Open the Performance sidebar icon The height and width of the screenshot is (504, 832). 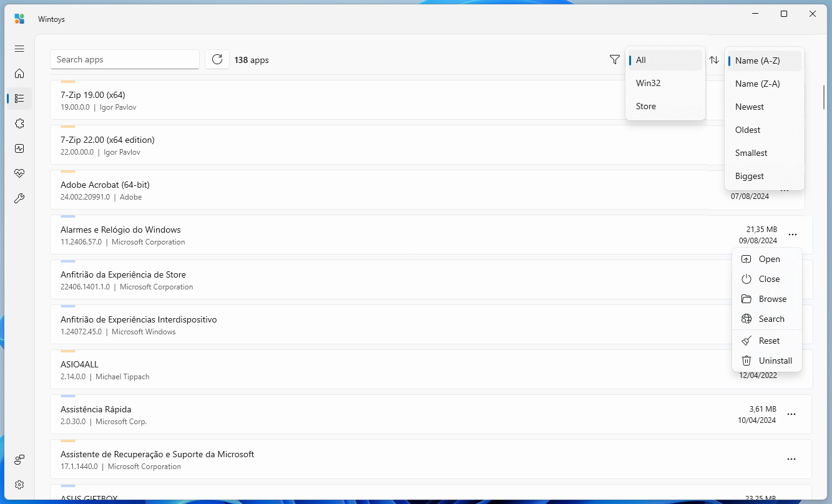tap(19, 148)
